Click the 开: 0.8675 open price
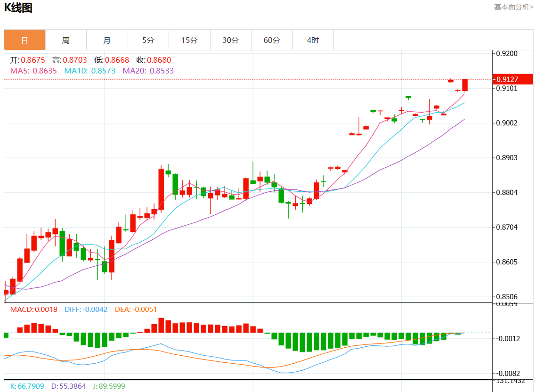 click(27, 60)
